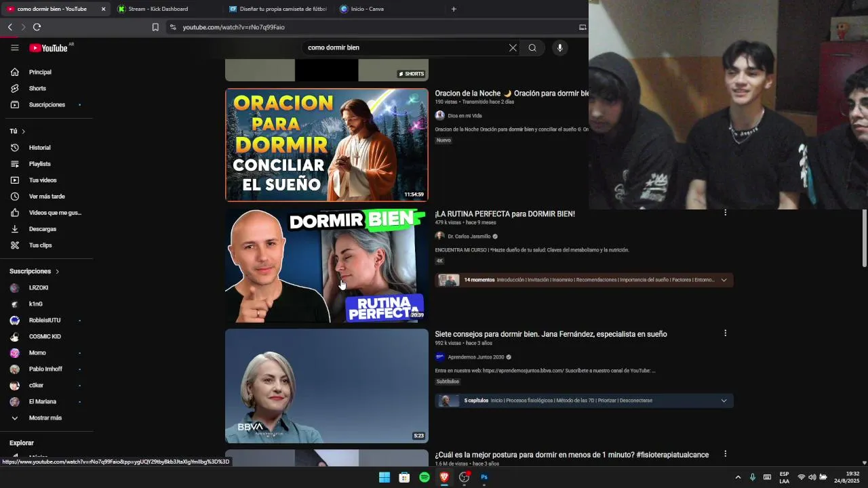The width and height of the screenshot is (868, 488).
Task: Open the YouTube hamburger guide menu
Action: click(14, 47)
